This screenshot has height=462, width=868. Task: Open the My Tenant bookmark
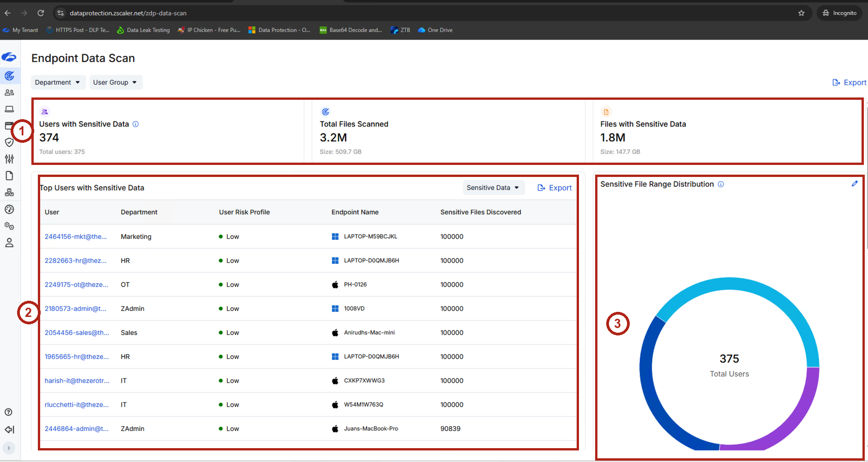tap(20, 30)
